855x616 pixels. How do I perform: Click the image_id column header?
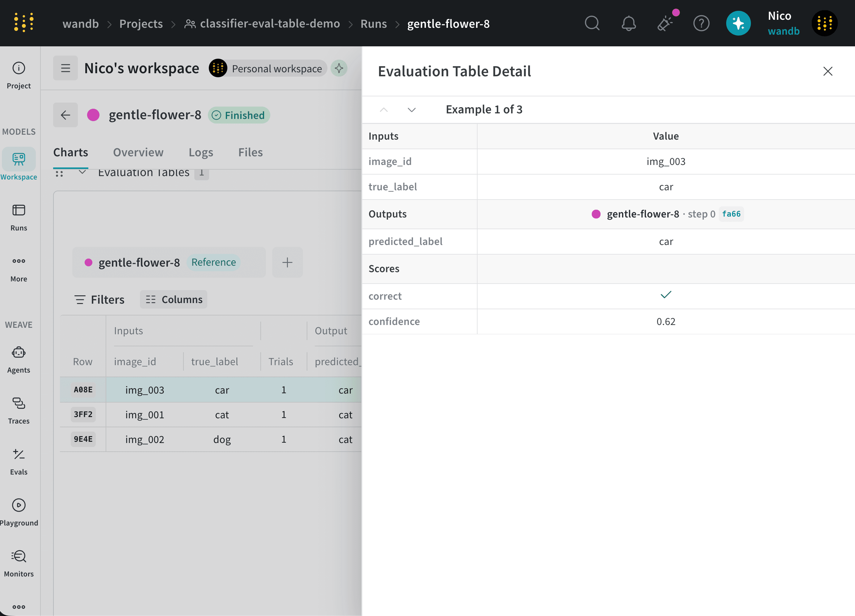(x=135, y=361)
